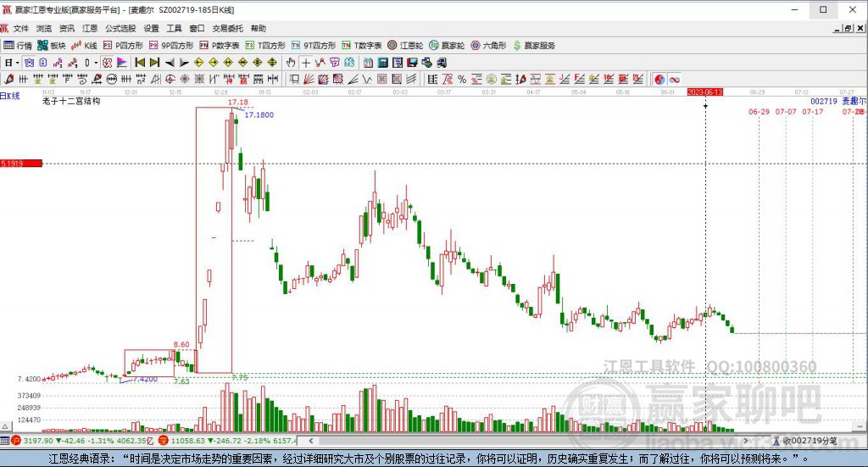Open the T数字表 tool
The width and height of the screenshot is (868, 467).
tap(361, 46)
